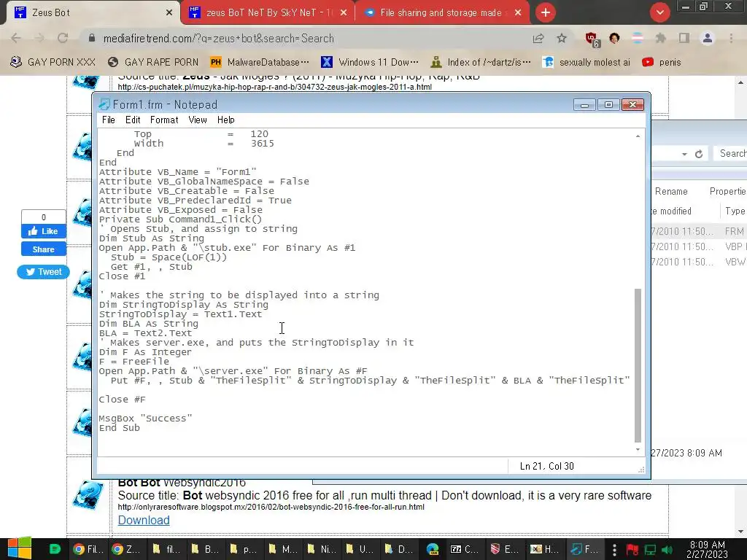Click the network monitor tray icon
747x560 pixels.
click(650, 550)
